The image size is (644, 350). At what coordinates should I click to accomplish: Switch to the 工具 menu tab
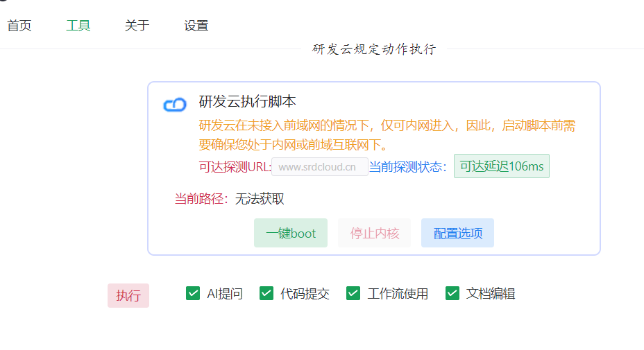78,26
